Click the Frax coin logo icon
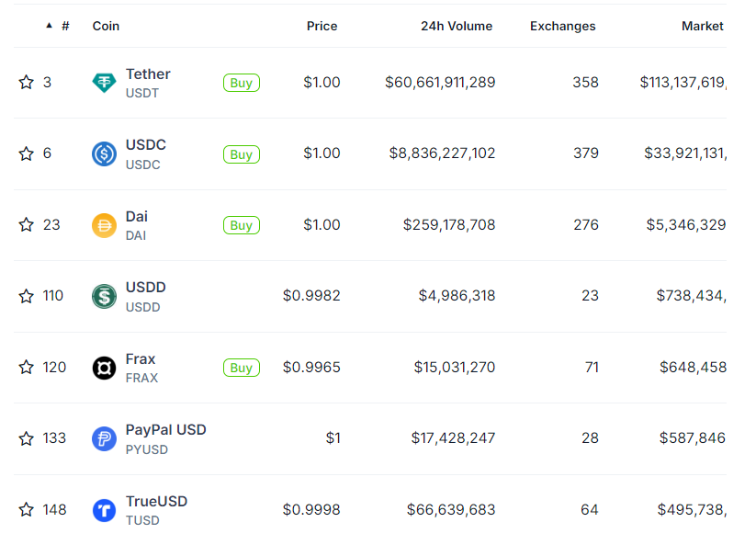 coord(104,368)
